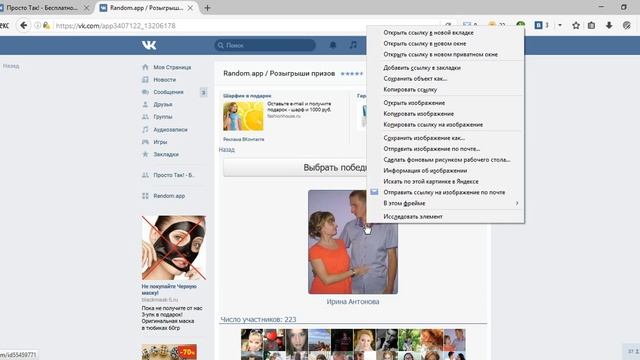
Task: Click the 'Random.app / Розыгрыши призов' title
Action: click(279, 73)
